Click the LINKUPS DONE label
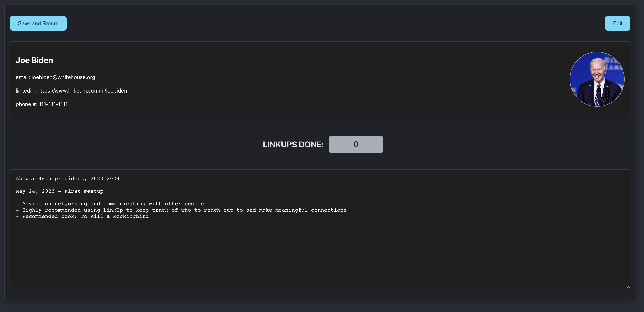Viewport: 644px width, 312px height. pos(293,144)
